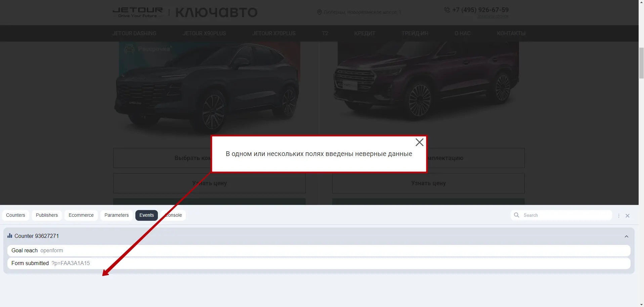
Task: Click the search magnifier icon in panel
Action: [517, 215]
